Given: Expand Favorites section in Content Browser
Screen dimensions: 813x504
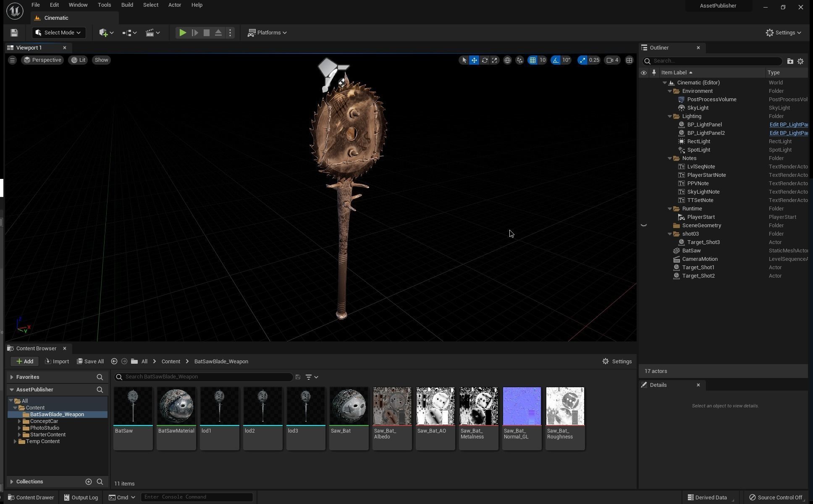Looking at the screenshot, I should 12,377.
